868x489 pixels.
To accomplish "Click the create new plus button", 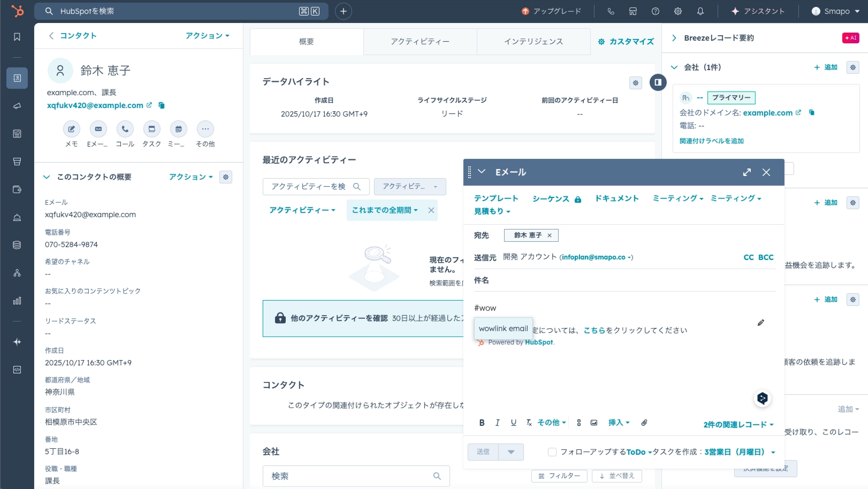I will pyautogui.click(x=344, y=11).
